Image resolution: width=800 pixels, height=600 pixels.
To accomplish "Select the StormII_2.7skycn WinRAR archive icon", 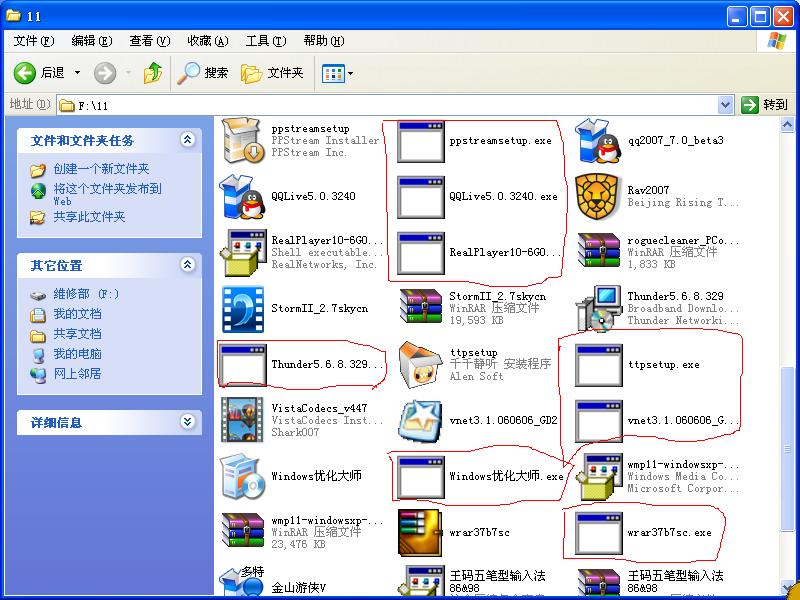I will (x=421, y=307).
